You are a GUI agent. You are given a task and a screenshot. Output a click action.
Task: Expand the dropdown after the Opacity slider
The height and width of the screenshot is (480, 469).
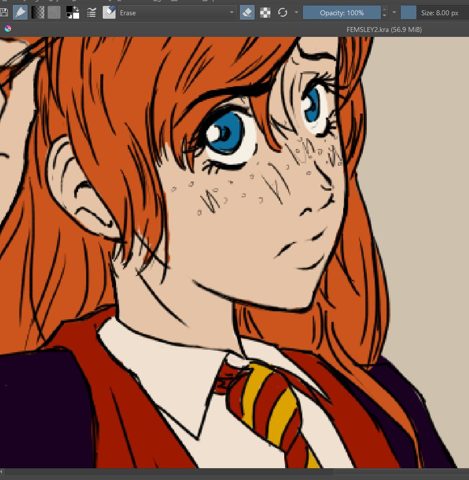point(394,13)
